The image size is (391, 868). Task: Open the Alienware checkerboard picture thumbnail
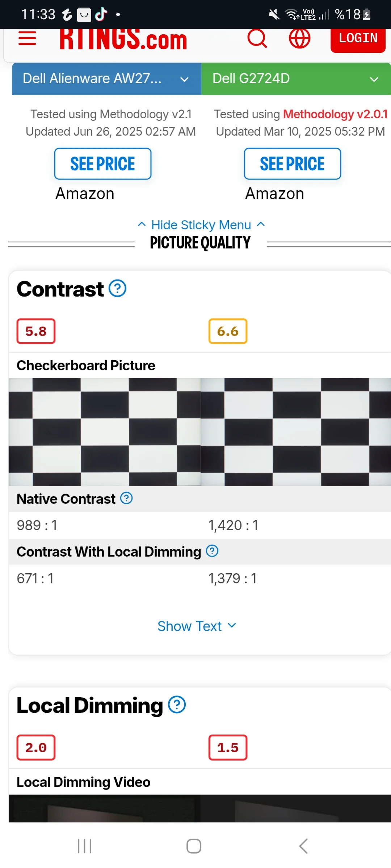[x=105, y=432]
